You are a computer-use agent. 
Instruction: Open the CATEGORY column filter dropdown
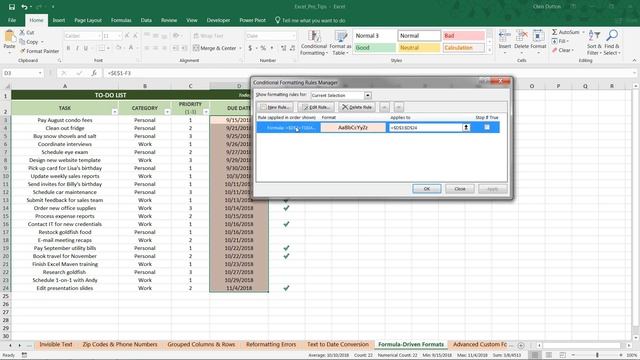[167, 111]
